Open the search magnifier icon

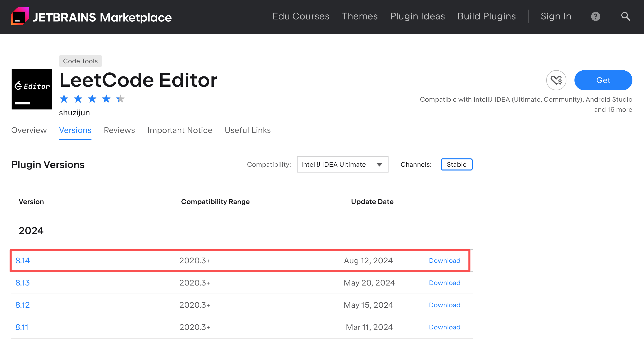point(626,17)
